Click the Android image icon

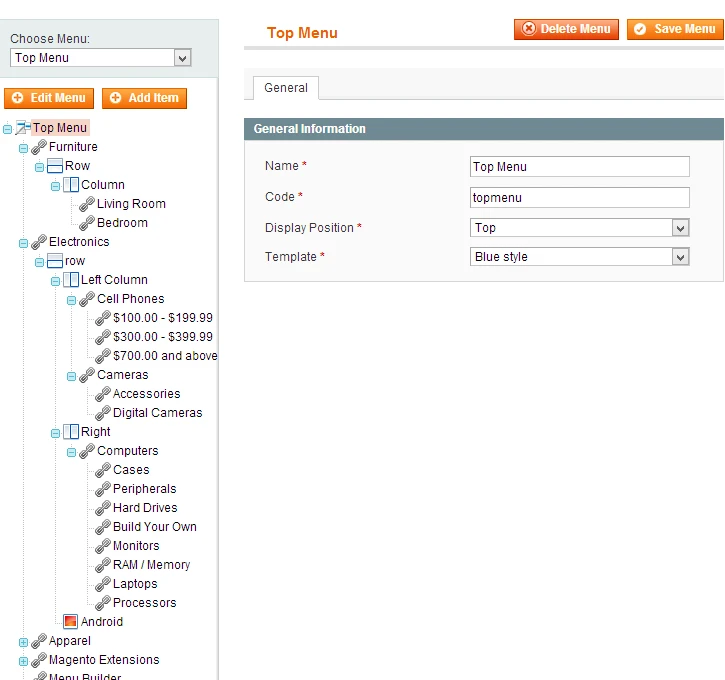click(71, 622)
